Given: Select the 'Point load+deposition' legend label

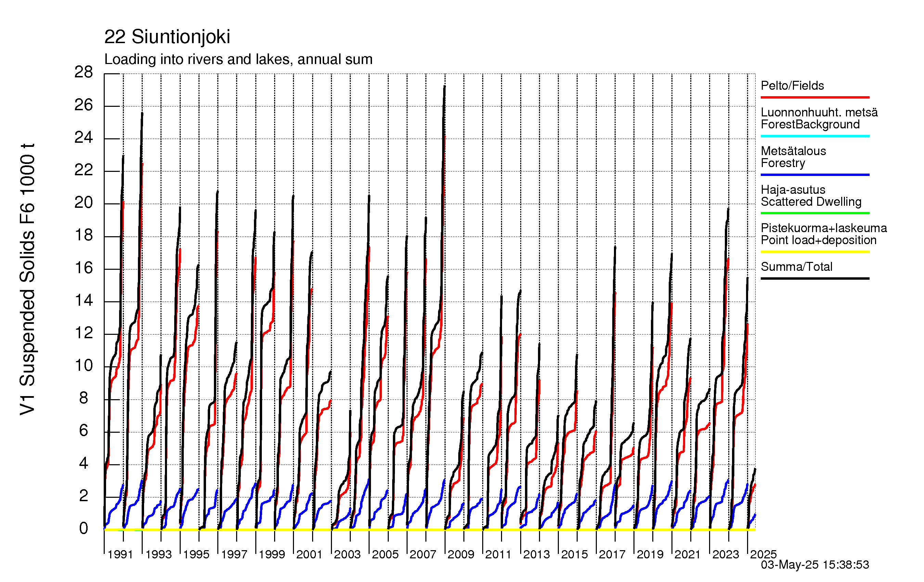Looking at the screenshot, I should (819, 240).
